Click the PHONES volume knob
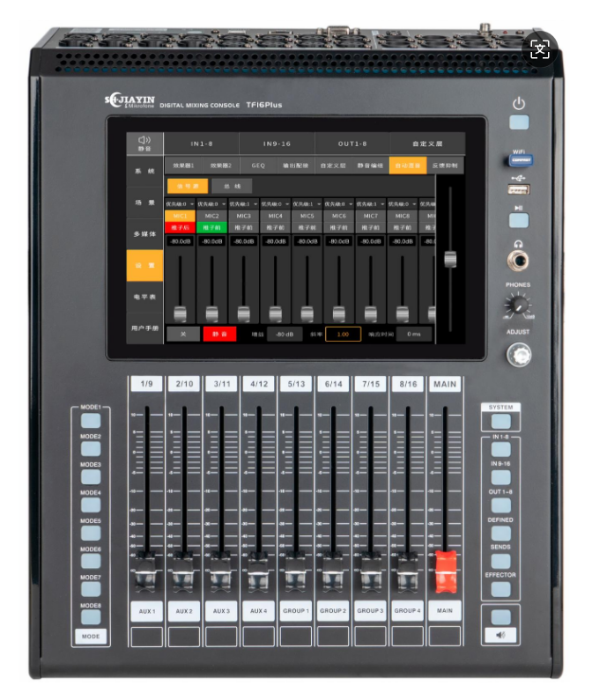Image resolution: width=592 pixels, height=700 pixels. [x=517, y=306]
